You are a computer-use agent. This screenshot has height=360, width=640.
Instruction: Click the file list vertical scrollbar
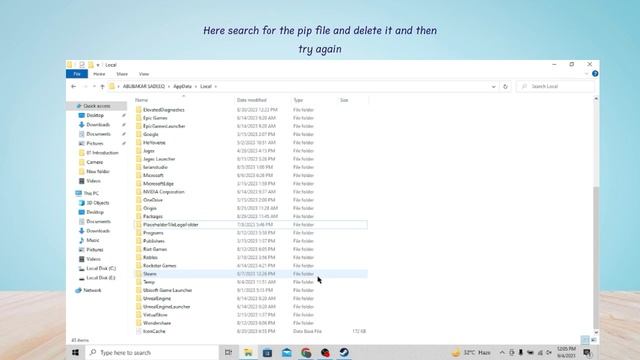(x=596, y=216)
